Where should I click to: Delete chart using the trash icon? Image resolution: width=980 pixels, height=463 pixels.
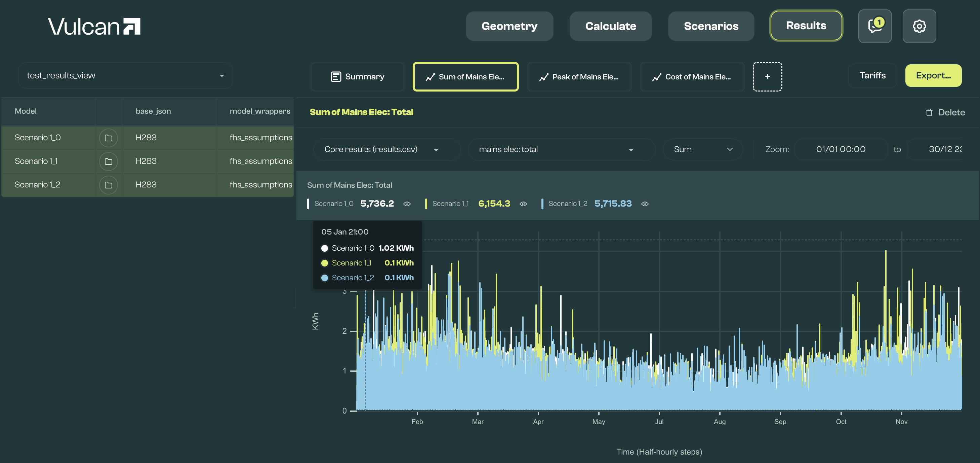(929, 112)
